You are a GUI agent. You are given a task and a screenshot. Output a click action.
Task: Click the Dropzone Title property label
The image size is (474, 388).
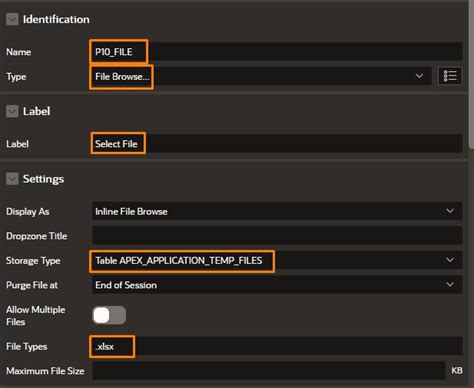[36, 236]
